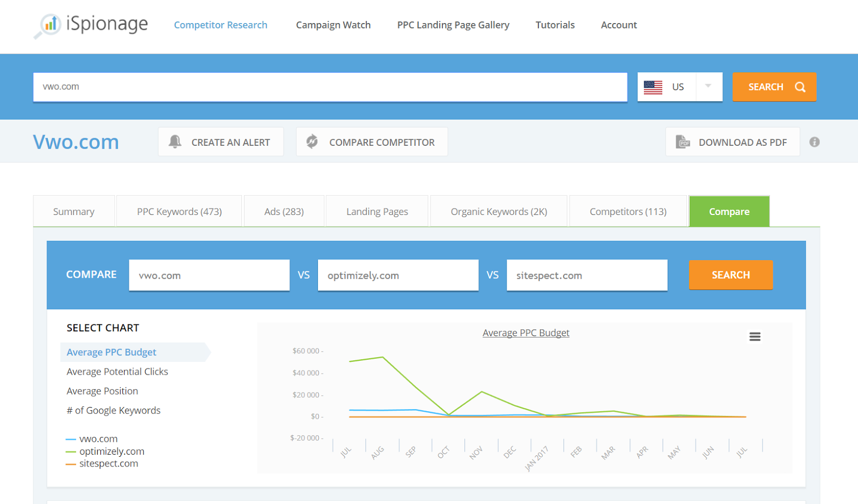Open the Ads (283) tab
Screen dimensions: 858x504
coord(284,211)
